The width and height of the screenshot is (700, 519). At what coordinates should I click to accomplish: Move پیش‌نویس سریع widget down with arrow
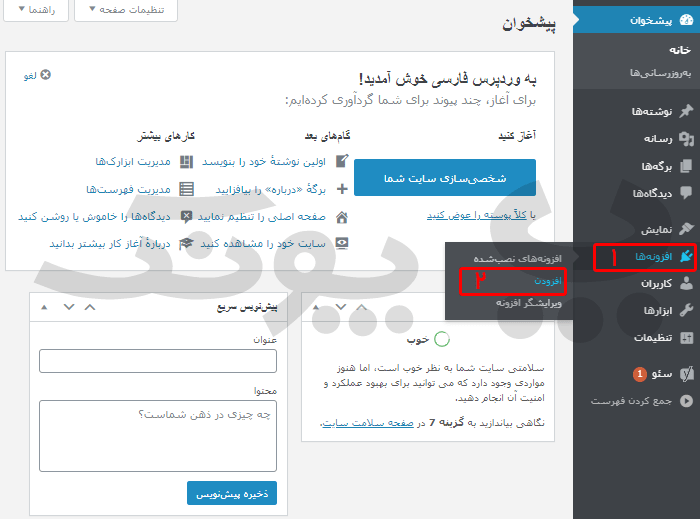[x=69, y=307]
